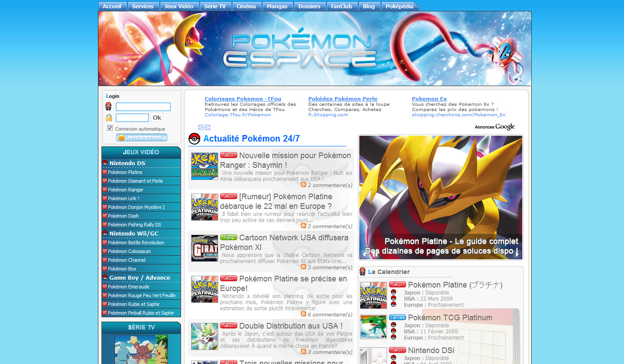Open the Blog tab
The height and width of the screenshot is (364, 624).
[x=369, y=6]
